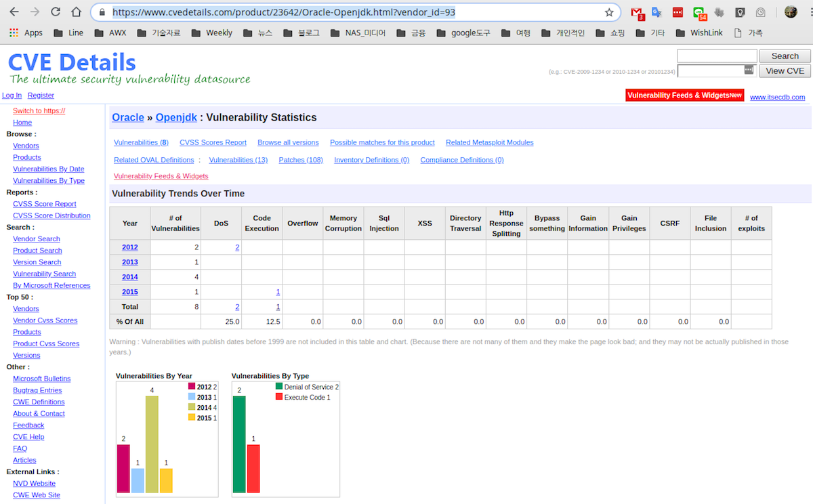Viewport: 813px width, 504px height.
Task: Click the Oracle vendor heading link
Action: click(x=128, y=117)
